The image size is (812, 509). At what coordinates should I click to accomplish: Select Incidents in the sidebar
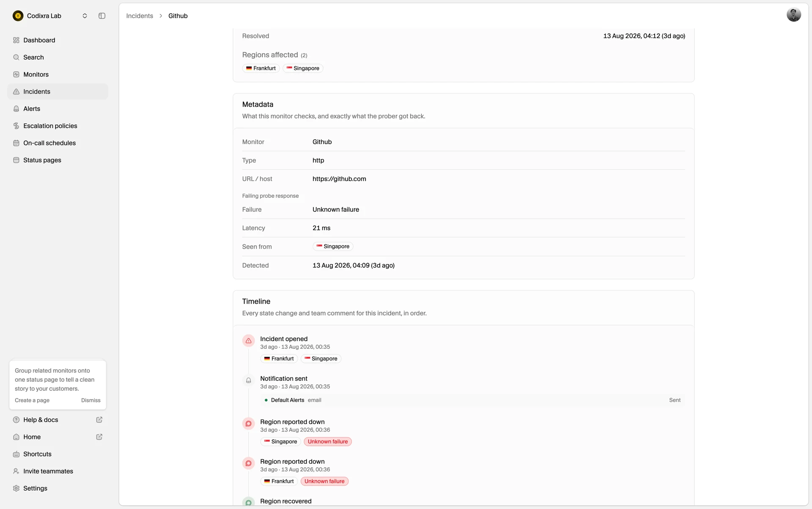[x=58, y=92]
